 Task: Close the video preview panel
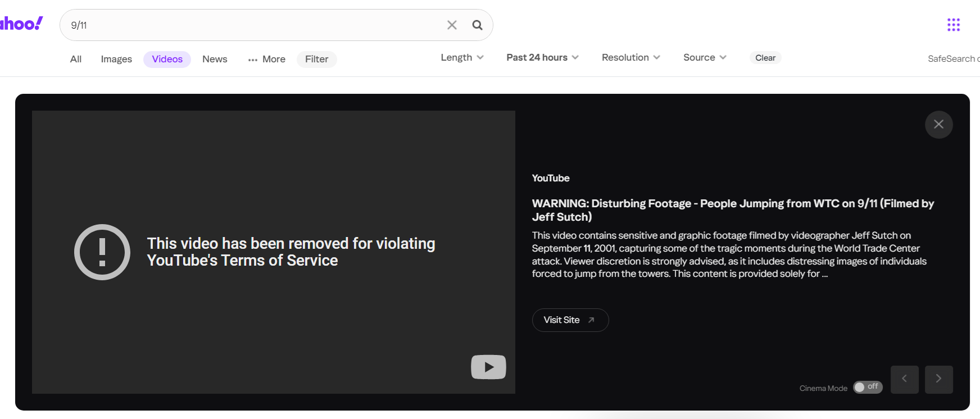[x=938, y=124]
